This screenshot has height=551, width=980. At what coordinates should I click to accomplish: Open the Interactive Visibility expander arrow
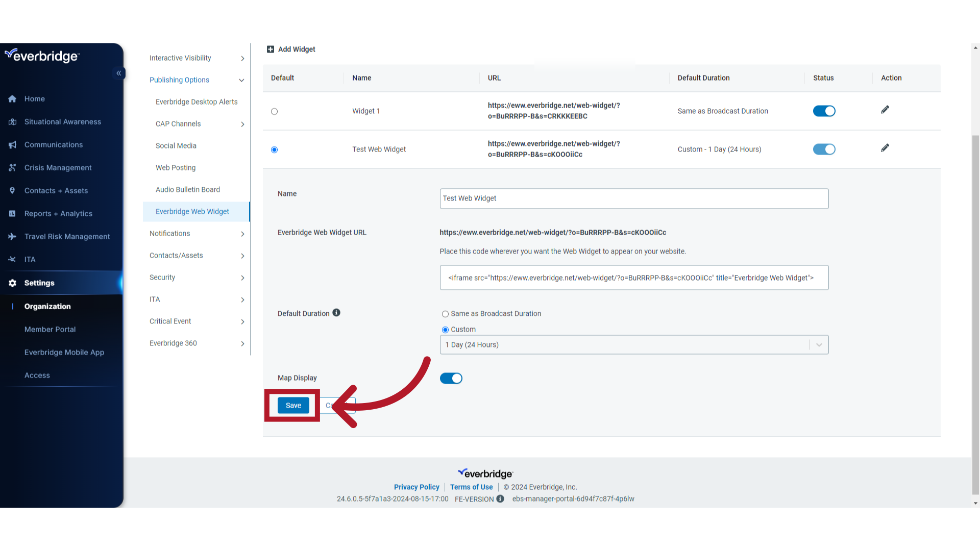pyautogui.click(x=242, y=58)
